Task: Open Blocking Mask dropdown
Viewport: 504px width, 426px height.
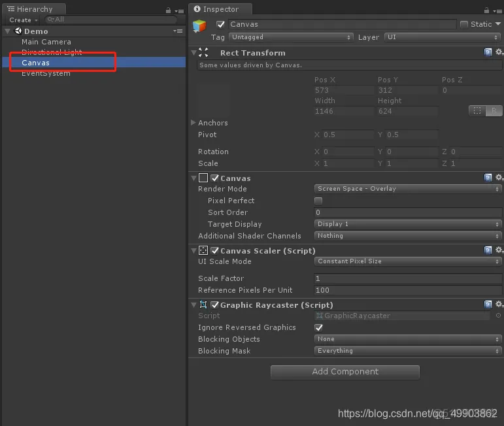Action: click(407, 351)
